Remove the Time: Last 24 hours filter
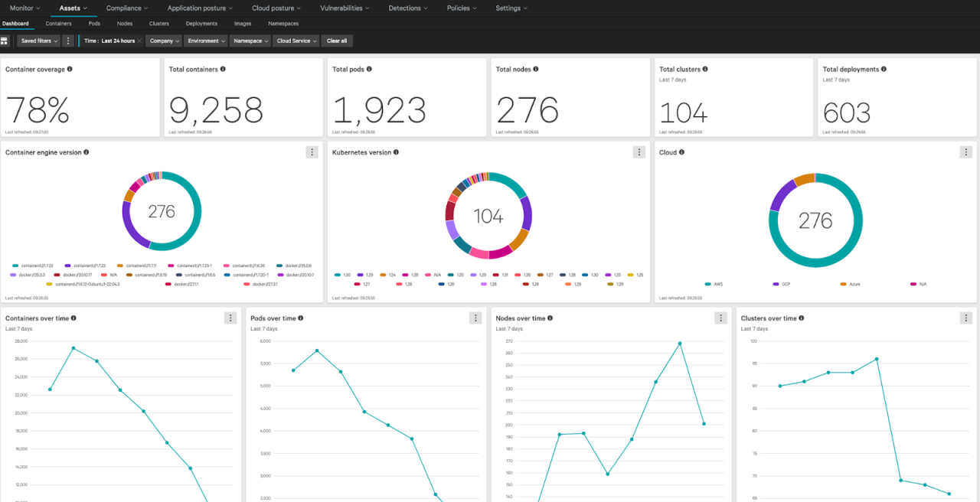The image size is (980, 502). [139, 41]
